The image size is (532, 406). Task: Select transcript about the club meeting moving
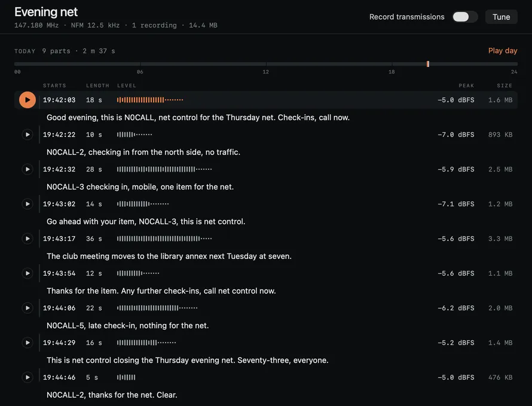click(169, 256)
